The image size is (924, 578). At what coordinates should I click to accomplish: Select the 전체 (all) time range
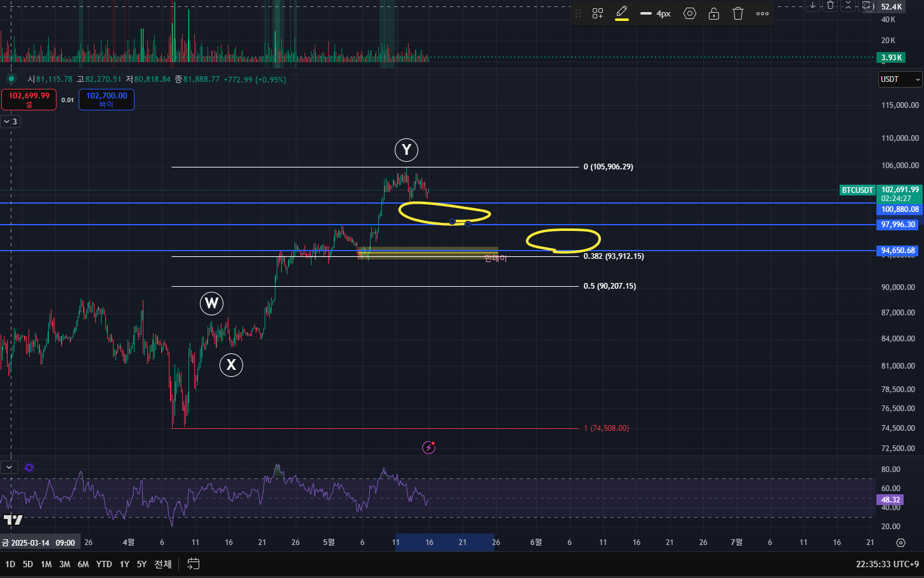coord(163,564)
